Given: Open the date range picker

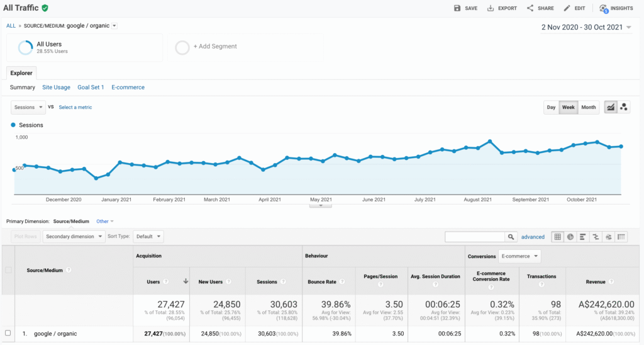Looking at the screenshot, I should click(586, 27).
